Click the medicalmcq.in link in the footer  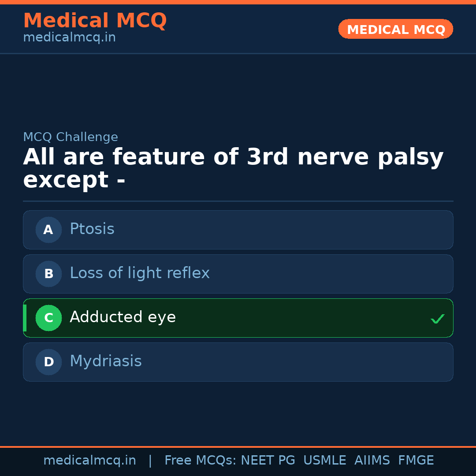pos(90,460)
